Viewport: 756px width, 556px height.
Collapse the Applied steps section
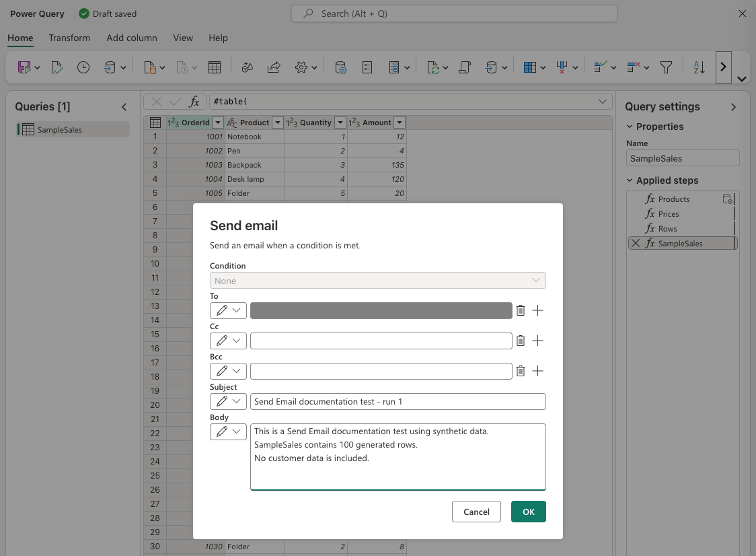coord(629,180)
